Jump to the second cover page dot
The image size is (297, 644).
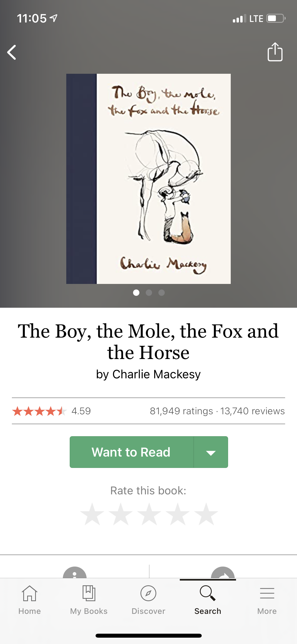[149, 293]
